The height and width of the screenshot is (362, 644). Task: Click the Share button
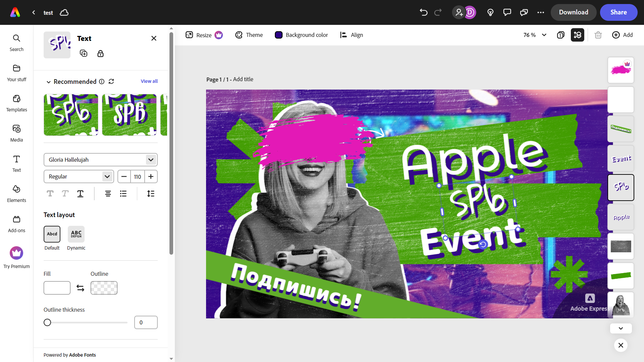pos(618,12)
